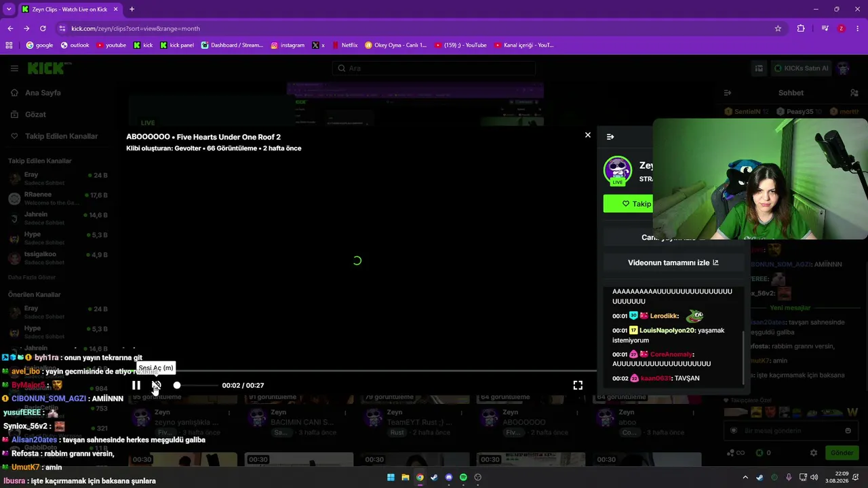Click the address bar URL

tap(136, 28)
